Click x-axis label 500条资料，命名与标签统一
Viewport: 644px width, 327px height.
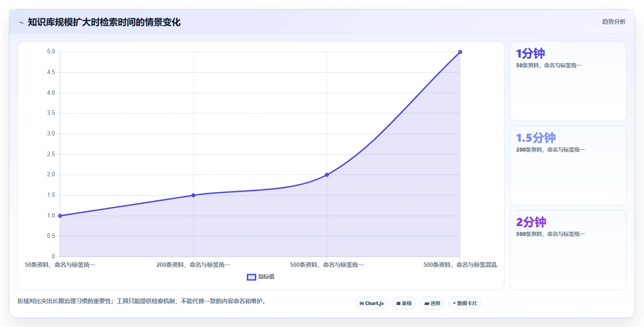[327, 265]
